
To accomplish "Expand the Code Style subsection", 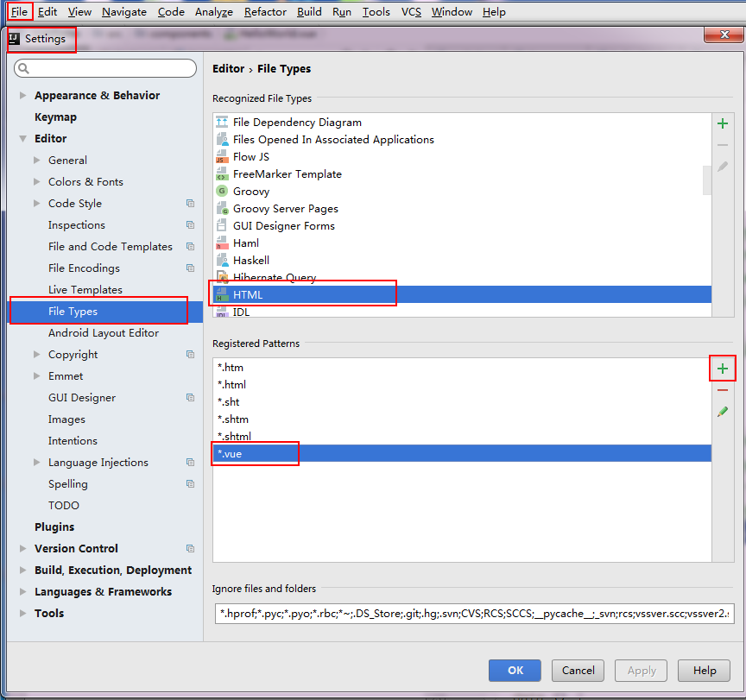I will [36, 204].
